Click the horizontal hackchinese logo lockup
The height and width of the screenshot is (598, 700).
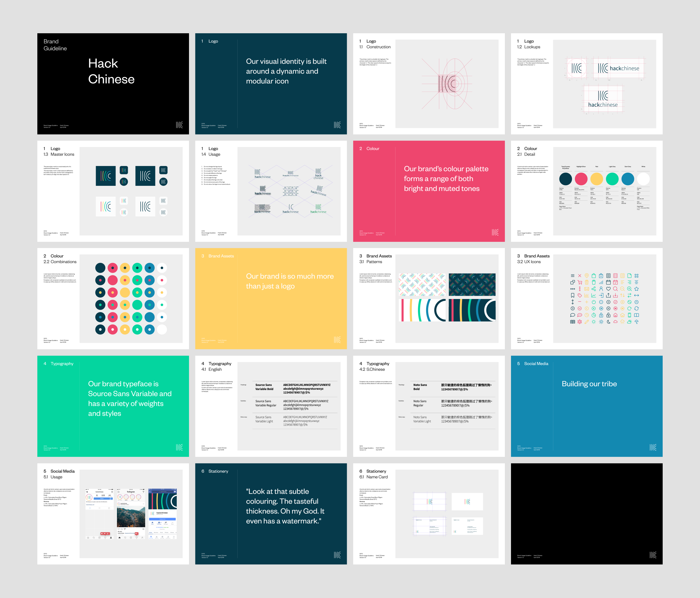(x=619, y=68)
